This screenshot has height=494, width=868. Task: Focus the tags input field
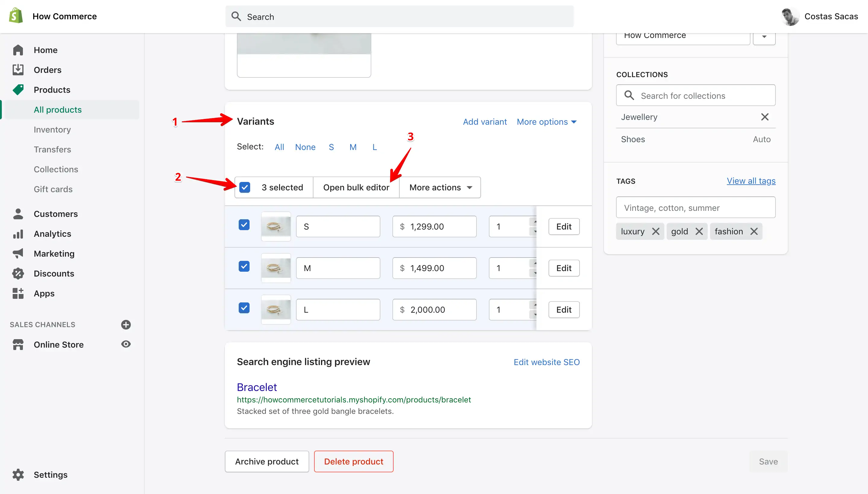pos(696,207)
